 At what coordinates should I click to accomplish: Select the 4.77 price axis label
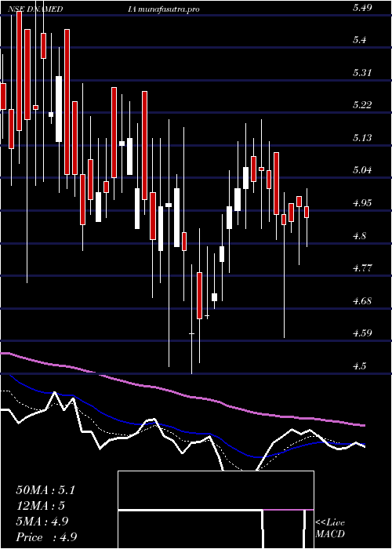click(x=362, y=268)
